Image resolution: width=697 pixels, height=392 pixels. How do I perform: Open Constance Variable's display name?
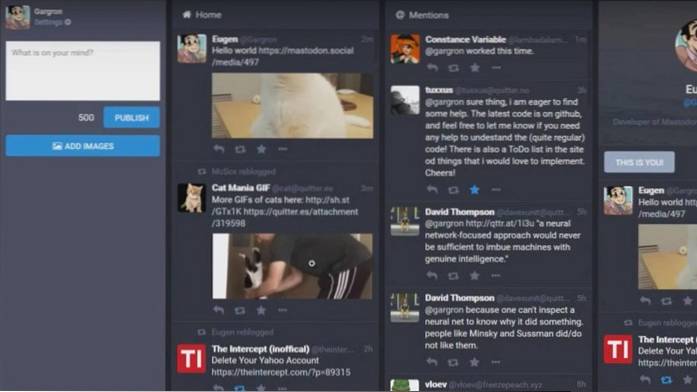tap(465, 40)
